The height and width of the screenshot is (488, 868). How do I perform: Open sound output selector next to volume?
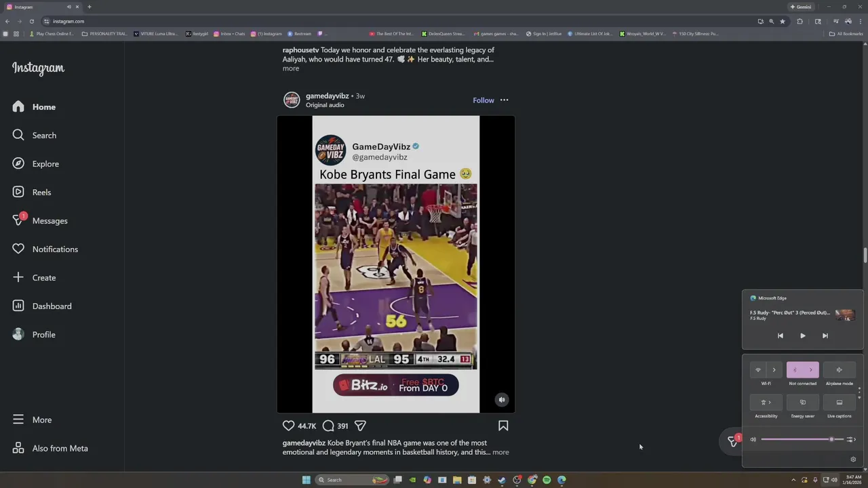click(x=851, y=439)
